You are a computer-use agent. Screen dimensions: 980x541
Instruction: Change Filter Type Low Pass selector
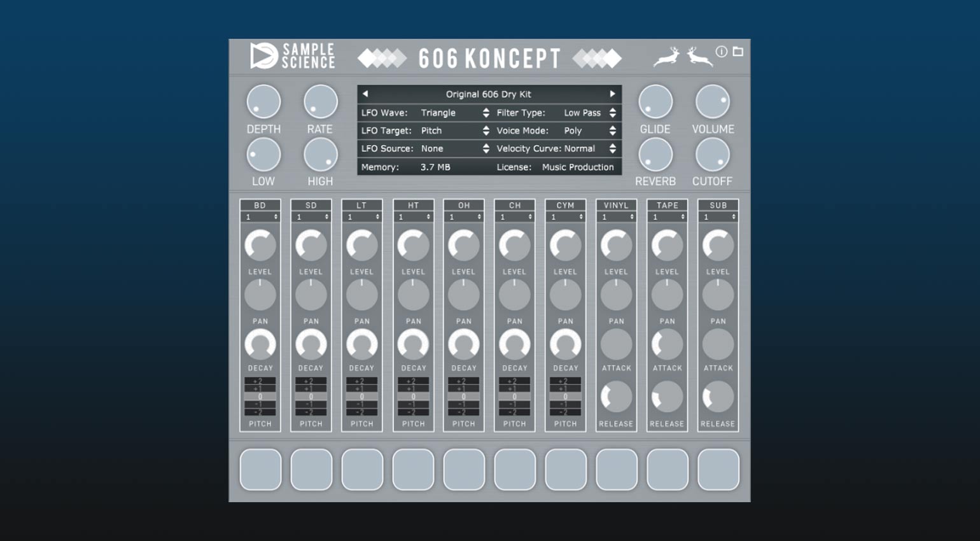(590, 113)
